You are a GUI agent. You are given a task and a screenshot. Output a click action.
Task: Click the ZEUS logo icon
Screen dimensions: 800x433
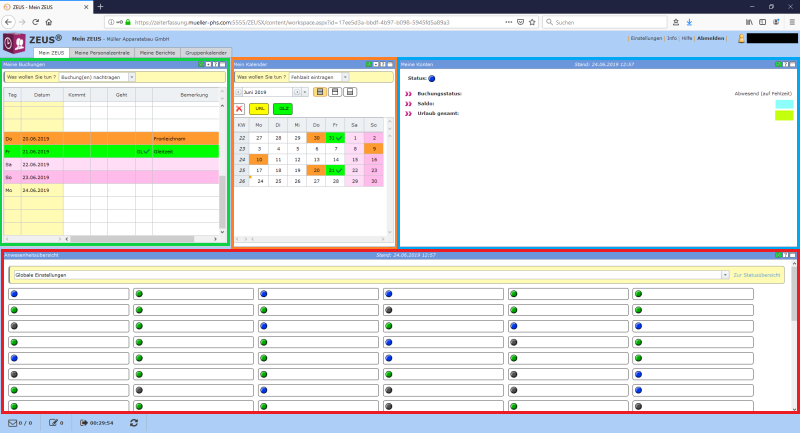pos(15,43)
